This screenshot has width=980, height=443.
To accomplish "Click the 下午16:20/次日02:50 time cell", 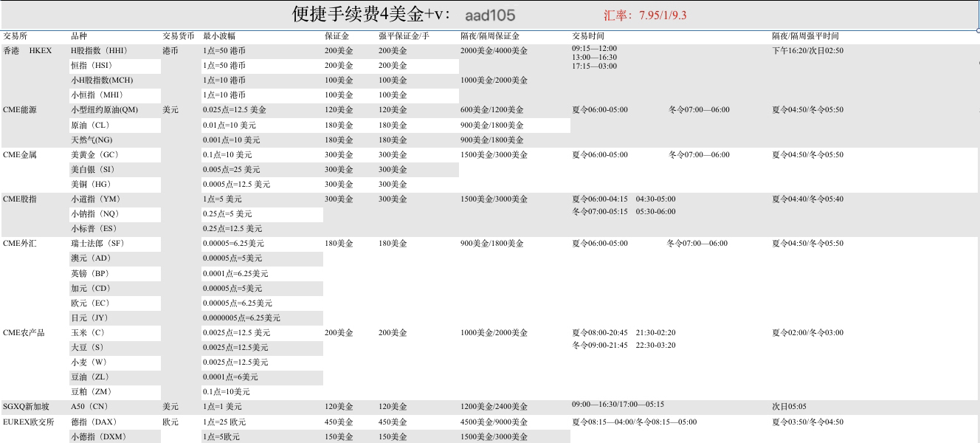I will 808,51.
